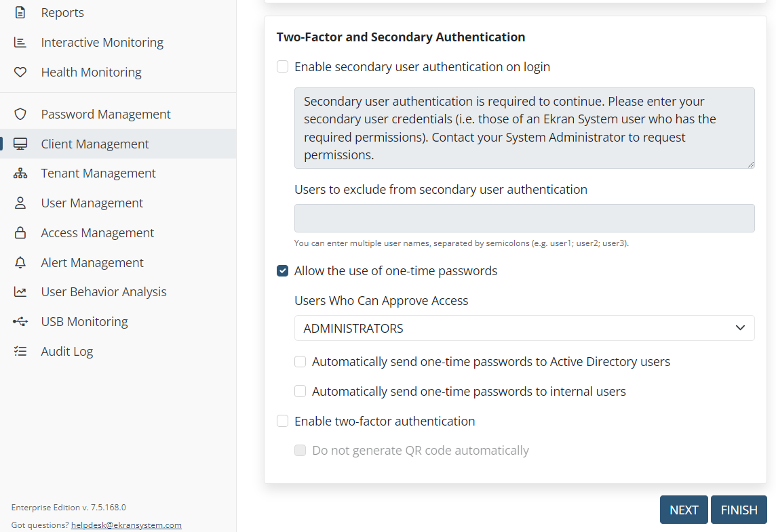The width and height of the screenshot is (776, 532).
Task: Click the Interactive Monitoring chart icon
Action: click(20, 43)
